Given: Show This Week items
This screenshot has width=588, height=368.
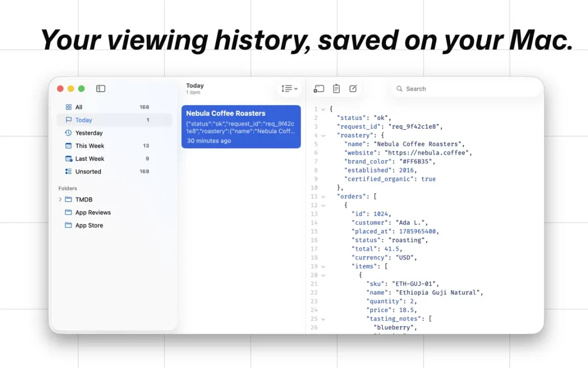Looking at the screenshot, I should coord(114,146).
